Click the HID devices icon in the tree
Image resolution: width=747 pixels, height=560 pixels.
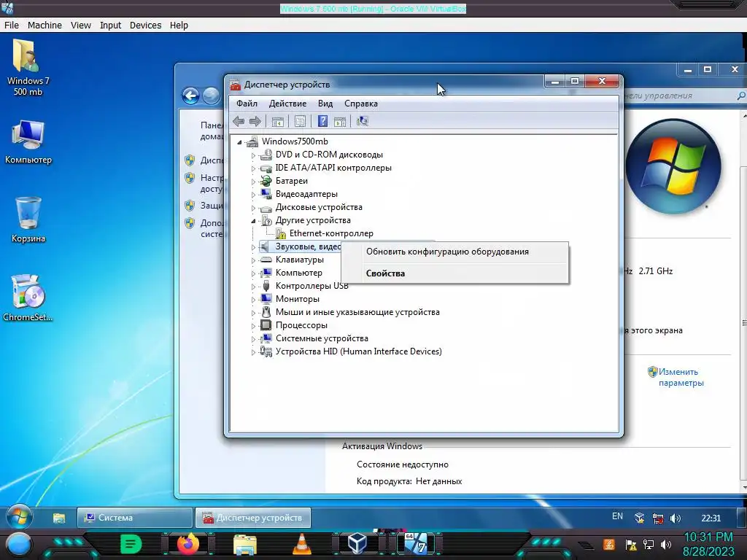(x=266, y=351)
